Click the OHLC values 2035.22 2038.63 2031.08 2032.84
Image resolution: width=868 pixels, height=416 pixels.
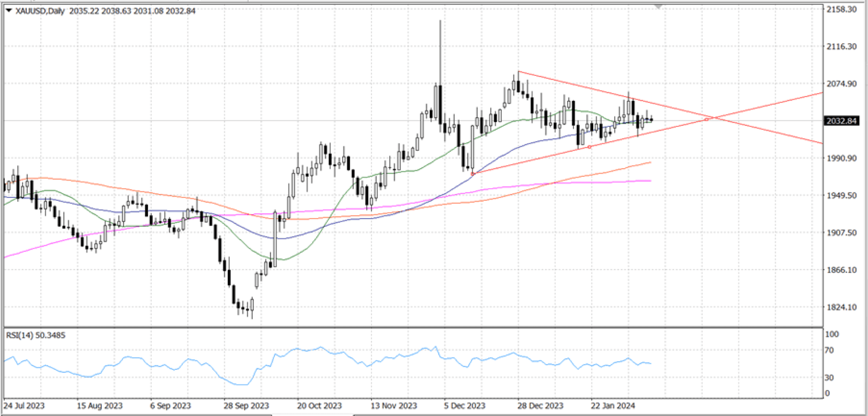coord(132,11)
